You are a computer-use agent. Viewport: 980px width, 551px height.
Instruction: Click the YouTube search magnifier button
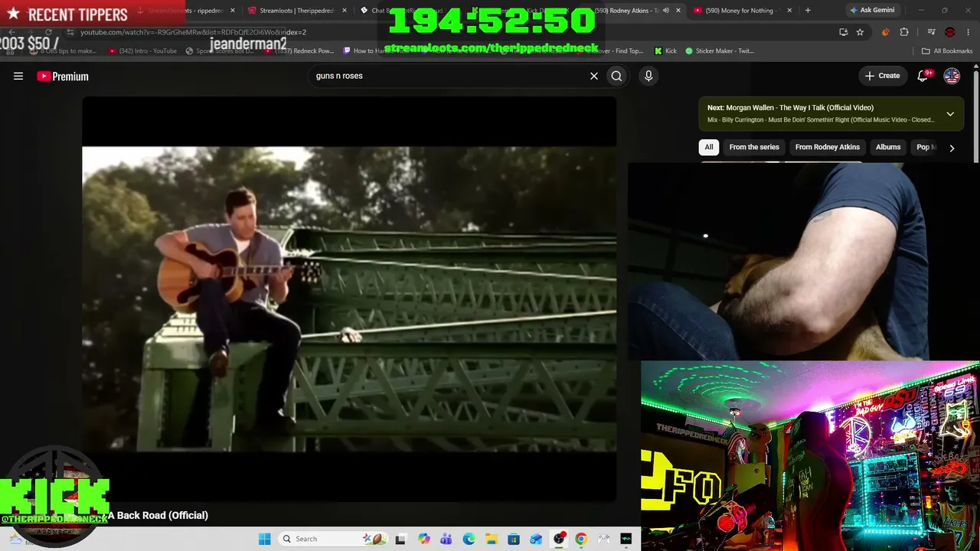tap(616, 76)
